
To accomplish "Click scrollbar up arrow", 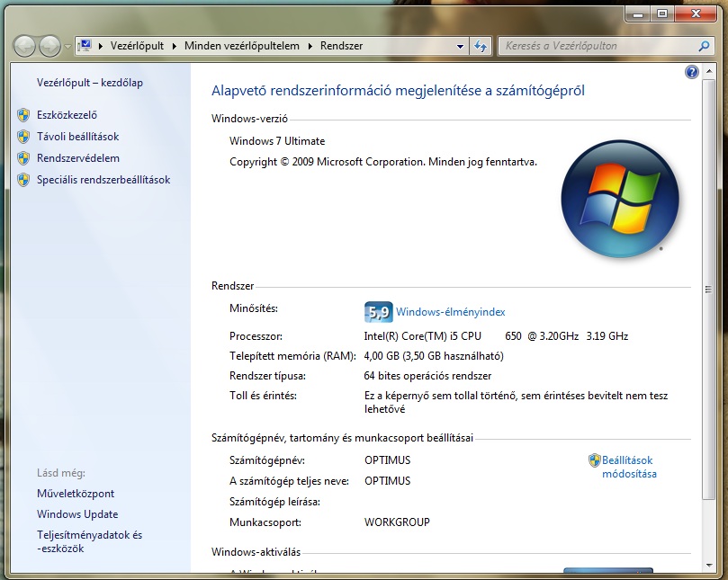I will (709, 71).
